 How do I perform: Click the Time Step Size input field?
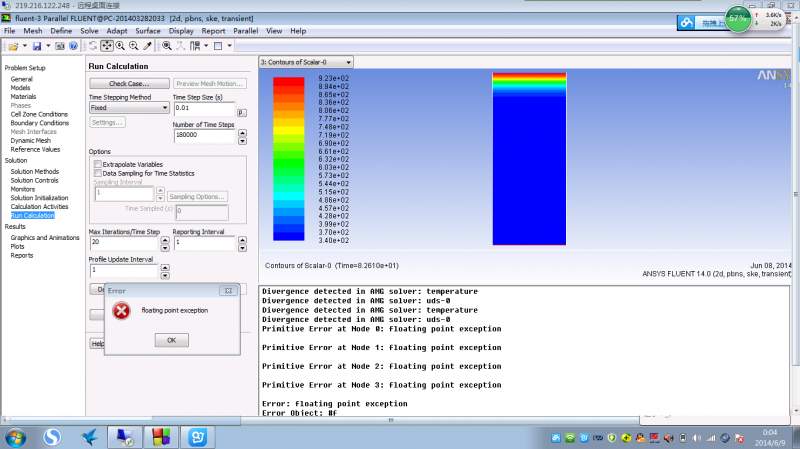204,108
